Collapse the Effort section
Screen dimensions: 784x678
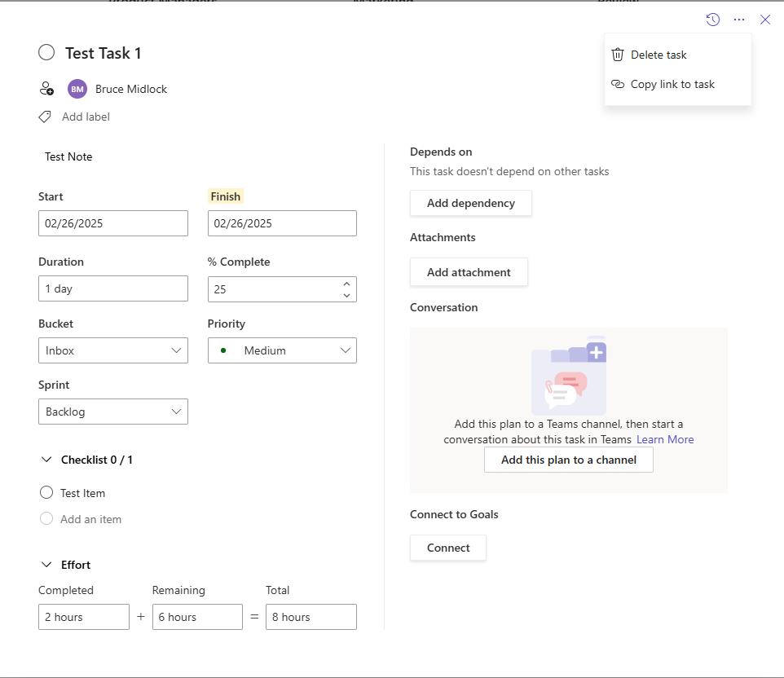(46, 564)
